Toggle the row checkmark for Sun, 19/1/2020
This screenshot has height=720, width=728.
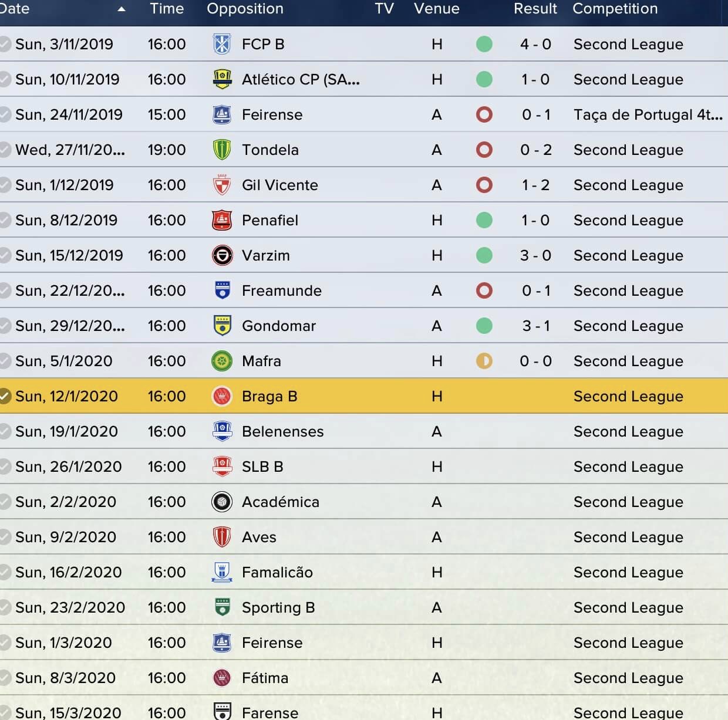point(5,431)
